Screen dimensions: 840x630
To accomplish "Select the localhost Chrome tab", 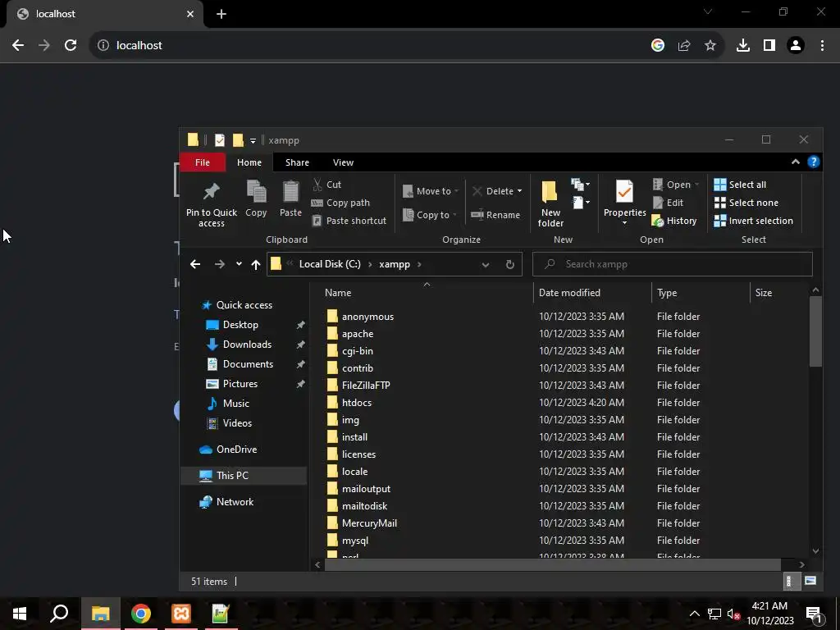I will tap(105, 14).
